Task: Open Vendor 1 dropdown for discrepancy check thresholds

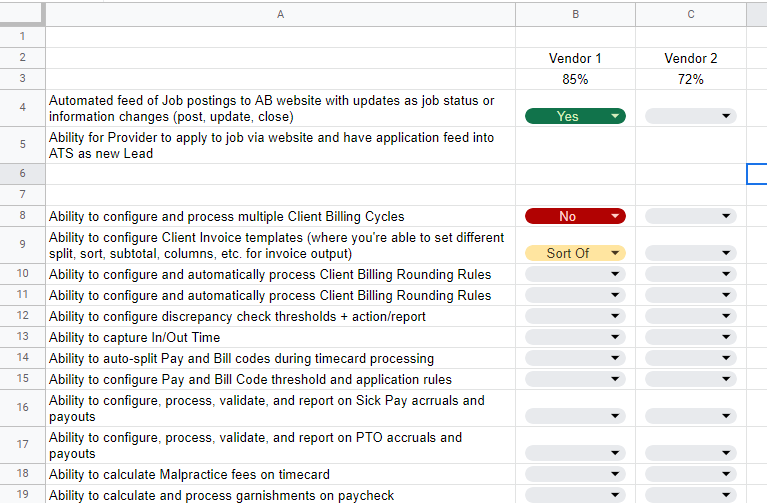Action: (x=575, y=316)
